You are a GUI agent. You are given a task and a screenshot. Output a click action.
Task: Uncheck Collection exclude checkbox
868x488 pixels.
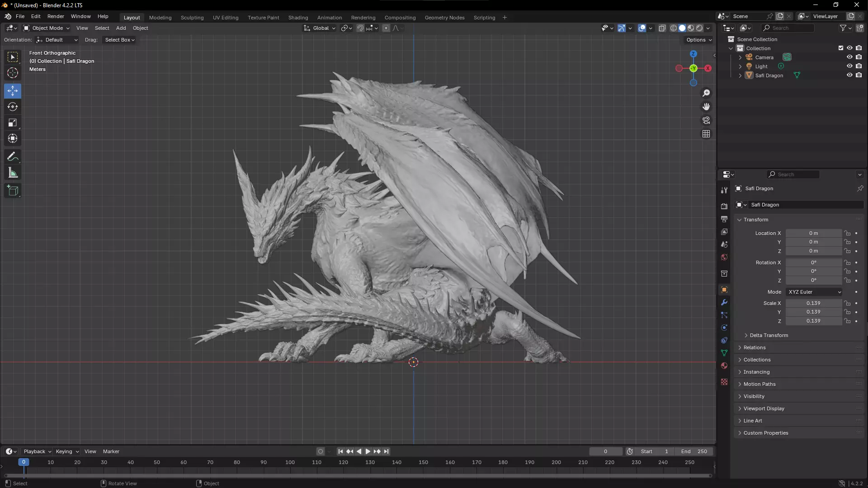(840, 48)
